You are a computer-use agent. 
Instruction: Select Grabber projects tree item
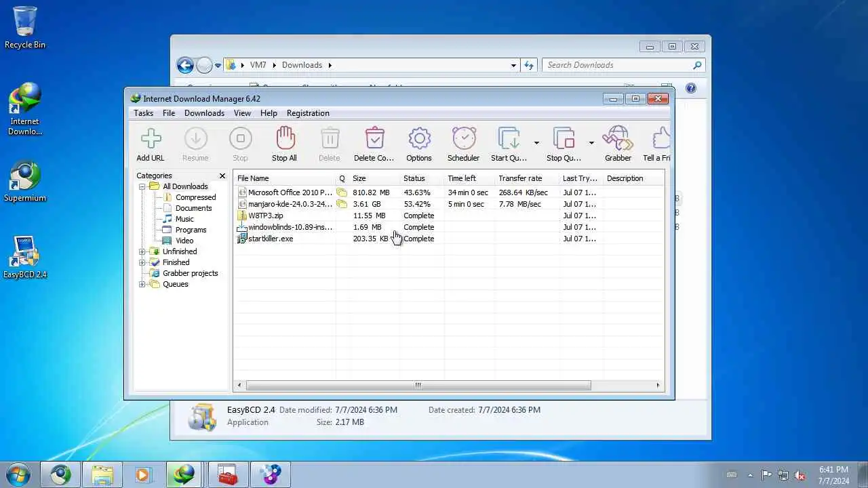click(190, 273)
